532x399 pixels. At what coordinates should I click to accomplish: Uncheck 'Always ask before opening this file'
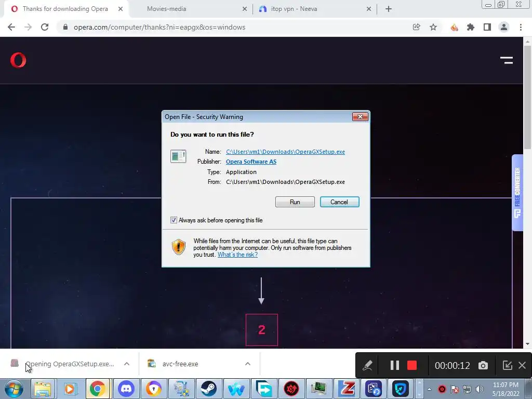coord(174,220)
